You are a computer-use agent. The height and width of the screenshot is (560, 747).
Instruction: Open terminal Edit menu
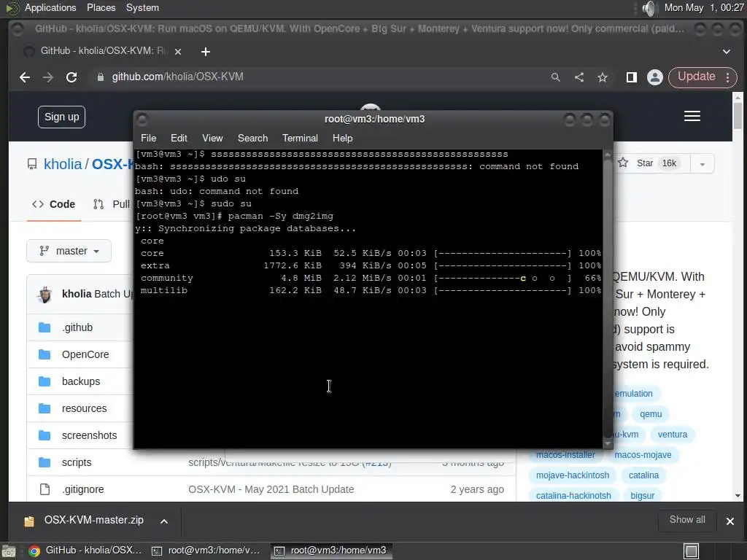(179, 138)
